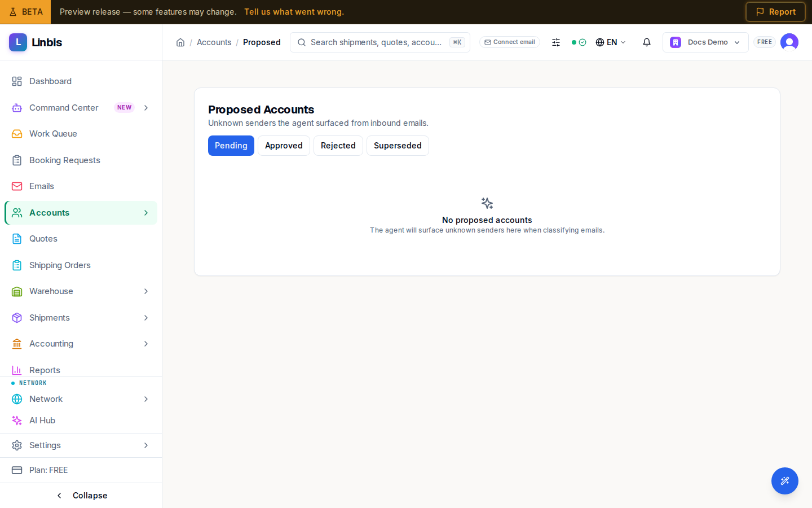Click the No proposed accounts sparkle icon
The image size is (812, 508).
[487, 203]
